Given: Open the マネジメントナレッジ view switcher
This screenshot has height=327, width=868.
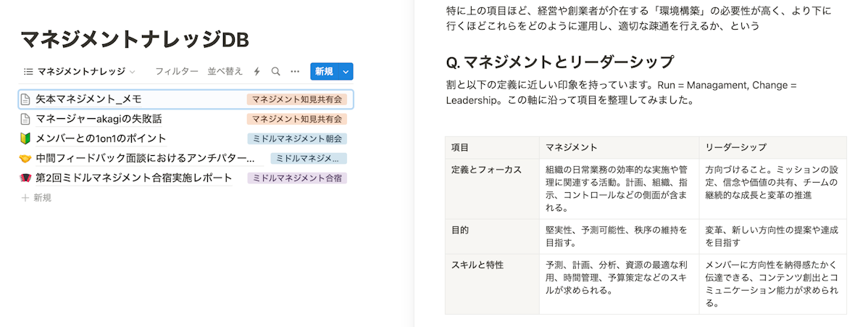Looking at the screenshot, I should coord(80,72).
